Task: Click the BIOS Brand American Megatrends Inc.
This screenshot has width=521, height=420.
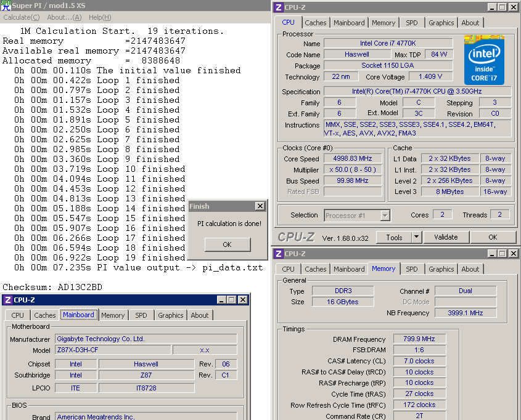Action: pyautogui.click(x=146, y=416)
